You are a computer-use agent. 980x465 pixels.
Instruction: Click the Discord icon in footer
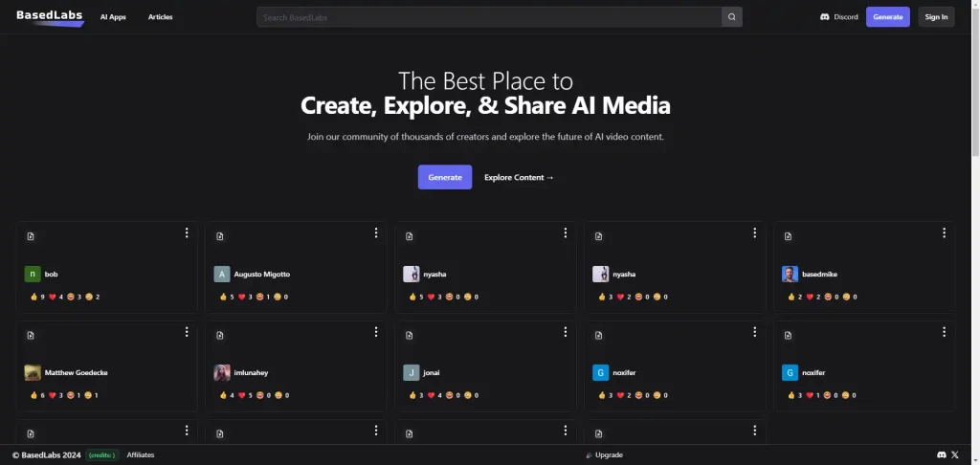tap(942, 454)
